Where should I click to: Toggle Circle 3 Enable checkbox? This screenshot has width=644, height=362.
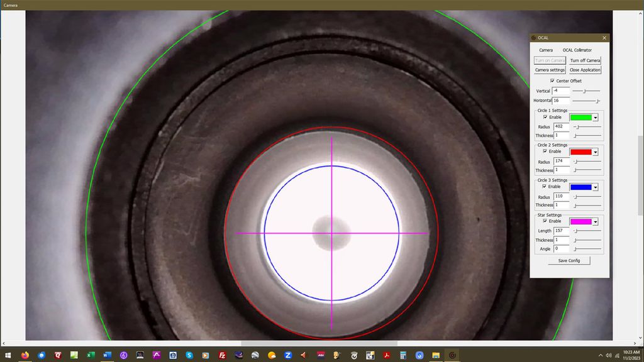pos(545,186)
